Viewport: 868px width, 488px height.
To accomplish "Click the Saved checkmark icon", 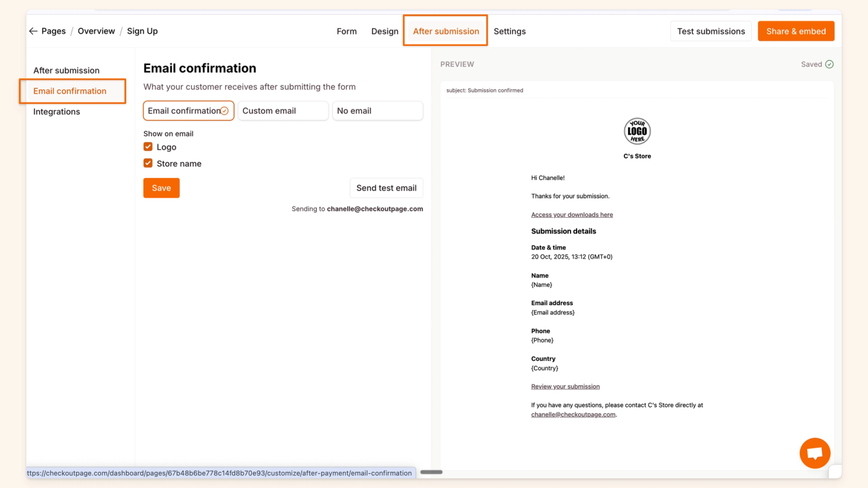I will tap(830, 64).
